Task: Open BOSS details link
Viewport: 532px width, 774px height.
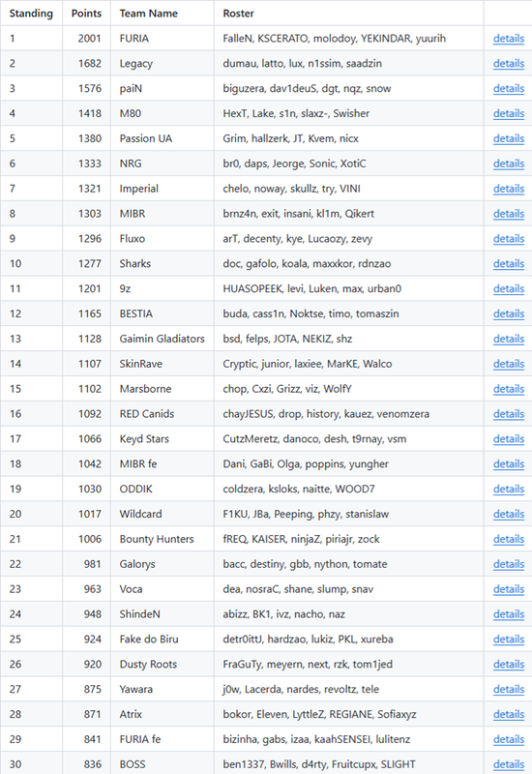Action: [509, 764]
